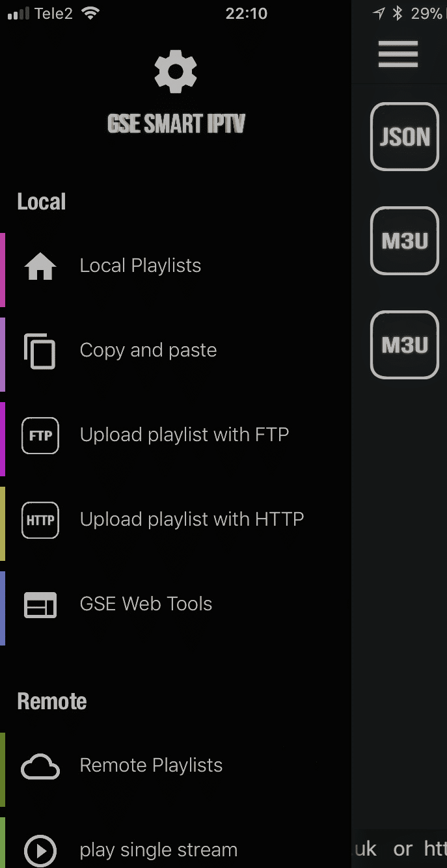Tap the GSE Web Tools window icon
This screenshot has height=868, width=447.
[x=40, y=604]
